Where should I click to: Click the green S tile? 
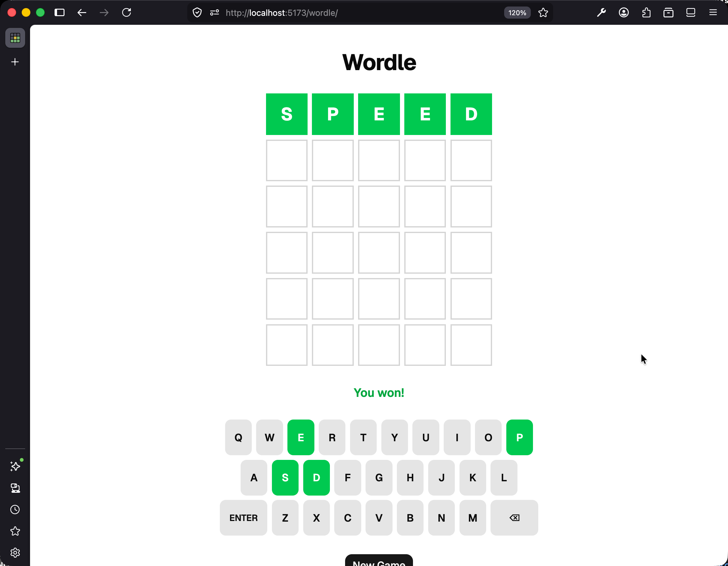(x=287, y=114)
